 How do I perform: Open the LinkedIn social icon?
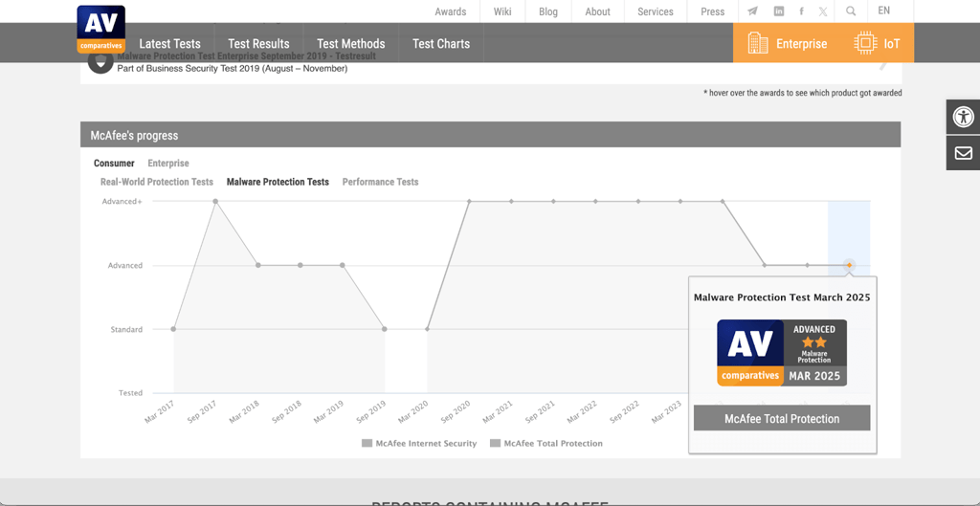[779, 11]
